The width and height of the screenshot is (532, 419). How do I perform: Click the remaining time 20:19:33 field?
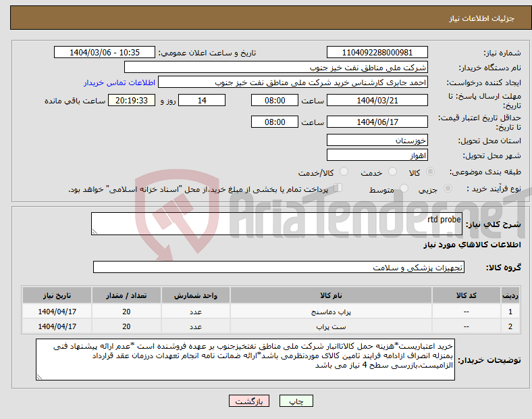pos(132,100)
